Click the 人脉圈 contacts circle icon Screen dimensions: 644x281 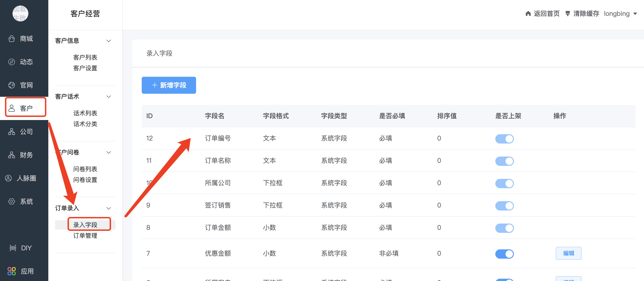[x=9, y=178]
